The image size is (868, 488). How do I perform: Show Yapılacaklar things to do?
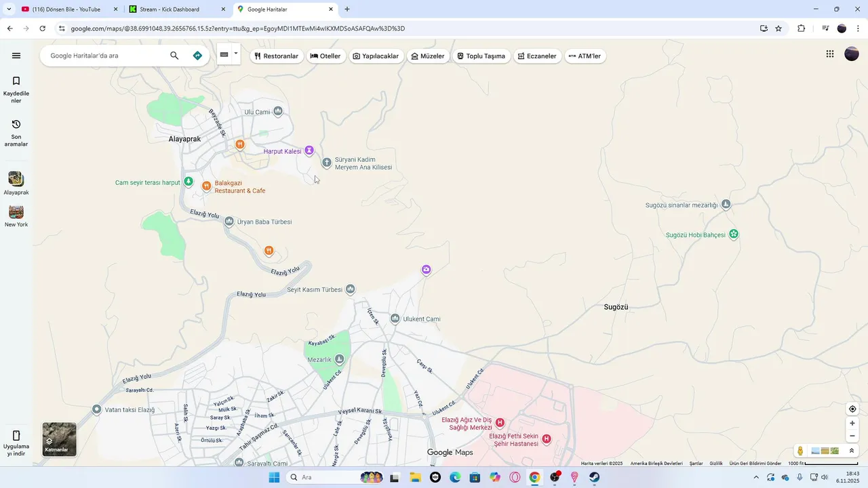coord(376,56)
